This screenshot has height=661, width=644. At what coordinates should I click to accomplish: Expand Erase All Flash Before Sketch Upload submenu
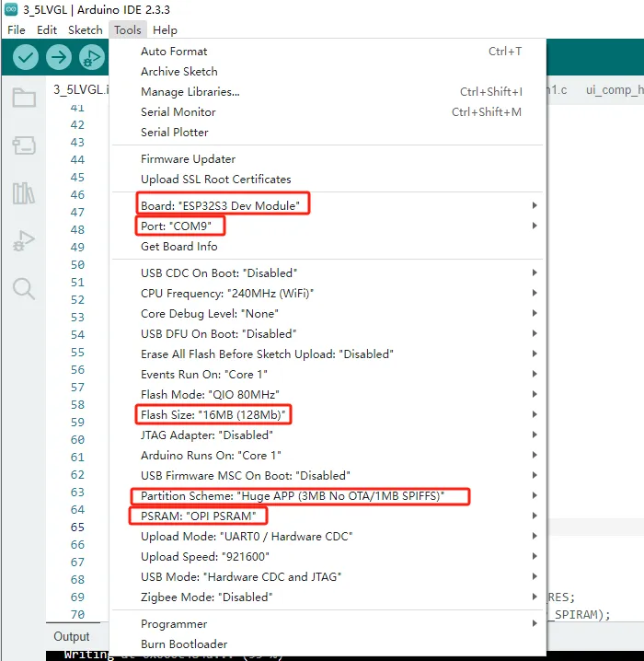tap(328, 354)
